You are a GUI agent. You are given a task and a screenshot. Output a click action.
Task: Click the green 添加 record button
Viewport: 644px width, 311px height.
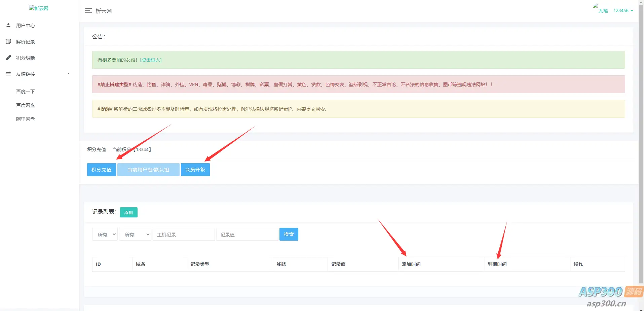[x=129, y=212]
